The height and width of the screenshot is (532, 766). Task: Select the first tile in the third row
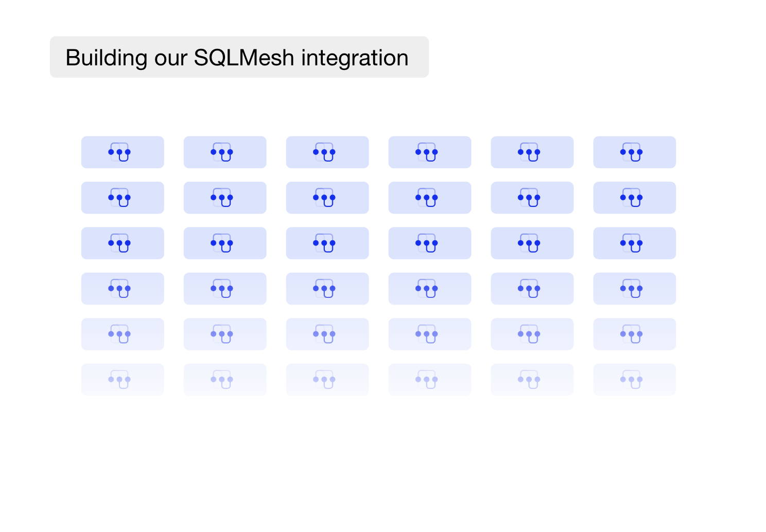[123, 243]
